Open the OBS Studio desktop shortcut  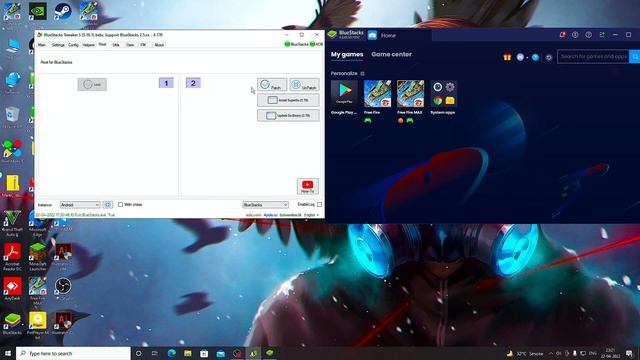pyautogui.click(x=63, y=289)
